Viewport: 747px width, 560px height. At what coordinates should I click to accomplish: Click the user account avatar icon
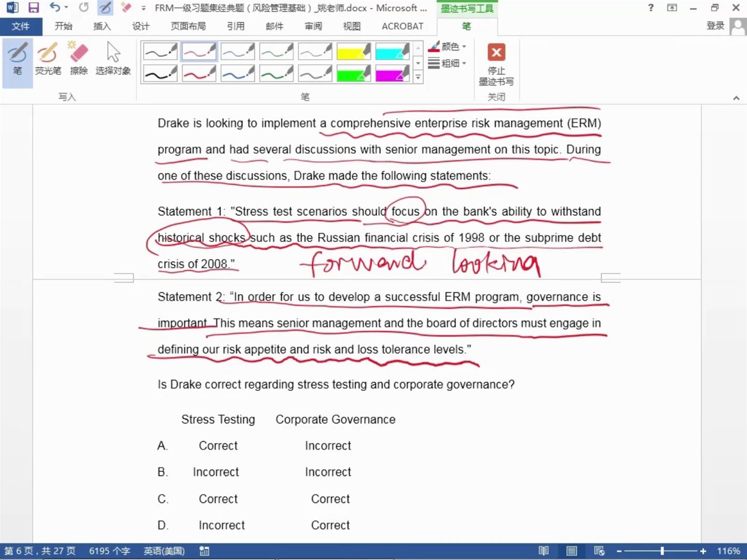coord(738,26)
